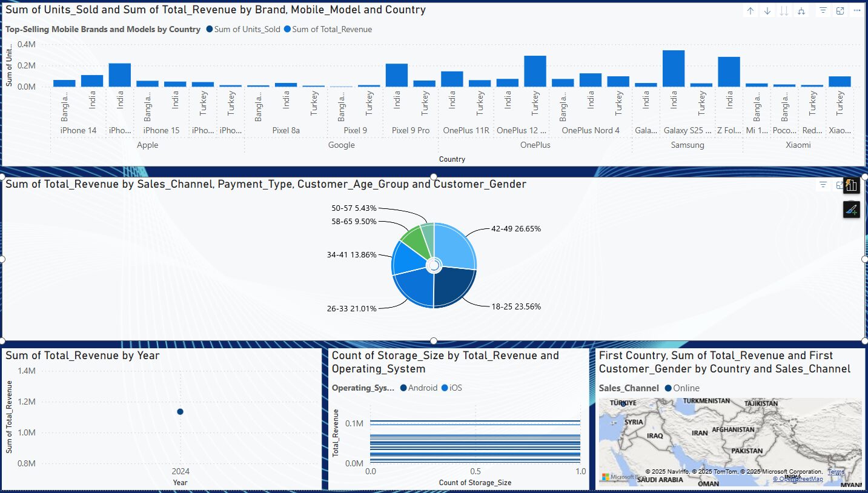Viewport: 868px width, 493px height.
Task: Select Sum of Units_Sold legend item
Action: [x=243, y=29]
